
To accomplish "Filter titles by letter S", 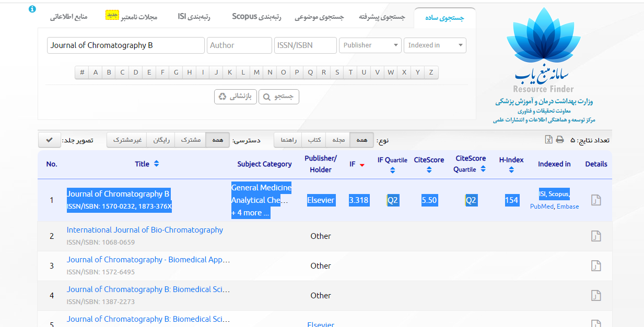I will coord(337,72).
